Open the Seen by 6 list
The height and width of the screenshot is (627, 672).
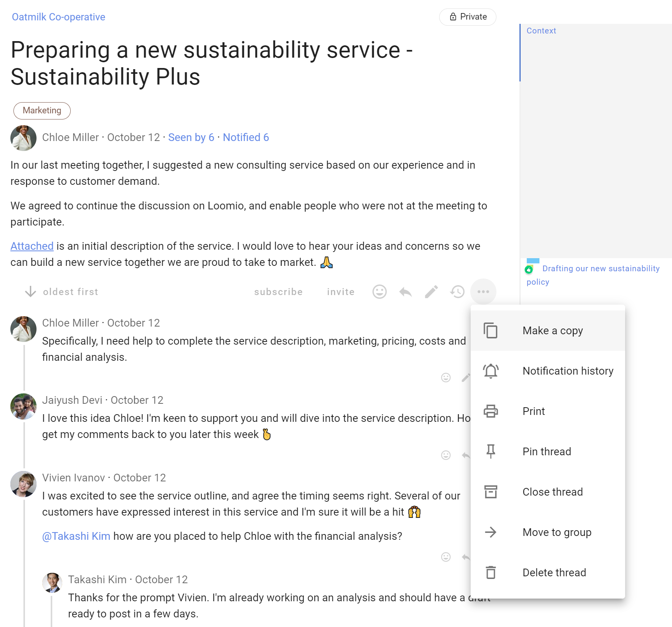[191, 137]
